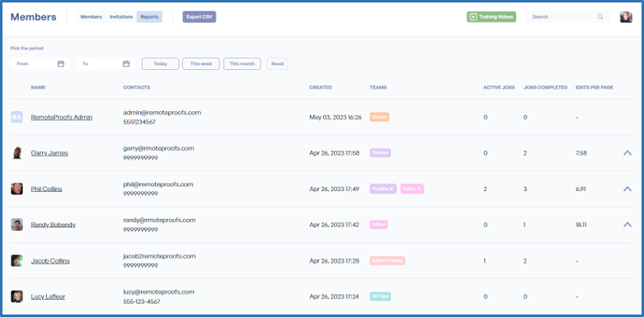Open RemoteProofs Admin member link

pyautogui.click(x=62, y=117)
